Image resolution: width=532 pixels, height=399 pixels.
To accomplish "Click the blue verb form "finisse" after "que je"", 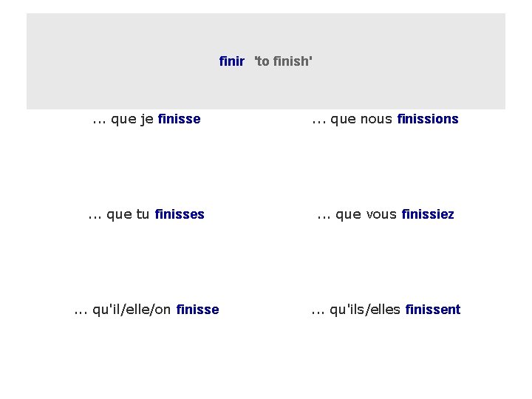I will tap(179, 119).
